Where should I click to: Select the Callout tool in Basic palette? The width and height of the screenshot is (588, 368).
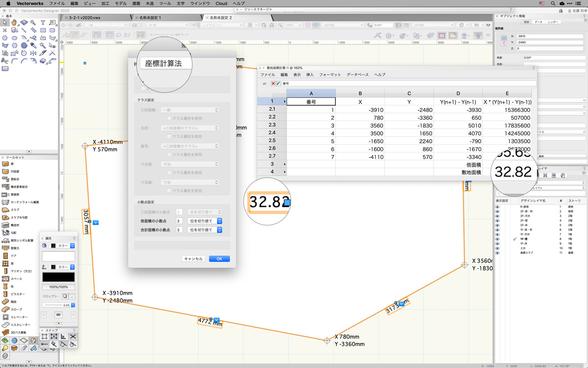[52, 23]
